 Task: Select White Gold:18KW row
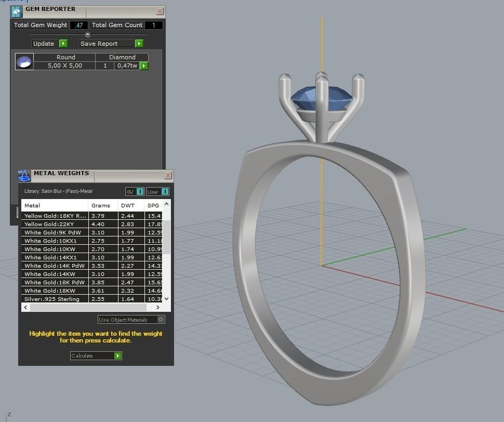92,291
